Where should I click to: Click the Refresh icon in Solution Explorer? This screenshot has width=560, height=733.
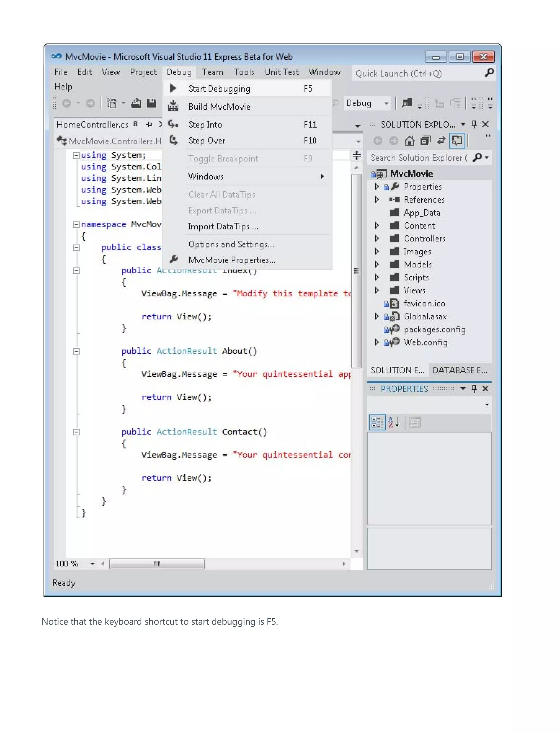tap(441, 141)
